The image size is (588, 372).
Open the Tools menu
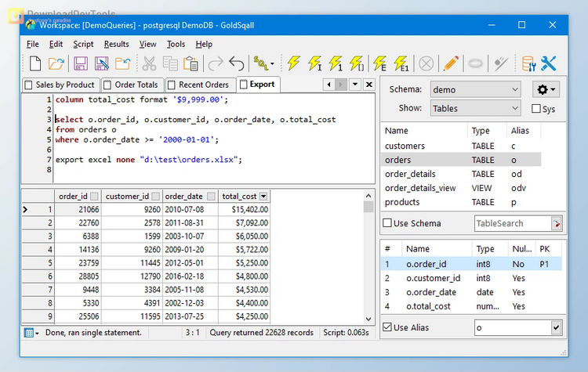click(x=176, y=44)
